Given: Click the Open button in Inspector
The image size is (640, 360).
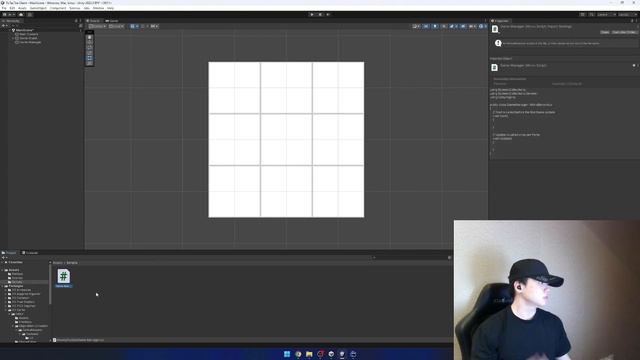Looking at the screenshot, I should 605,32.
